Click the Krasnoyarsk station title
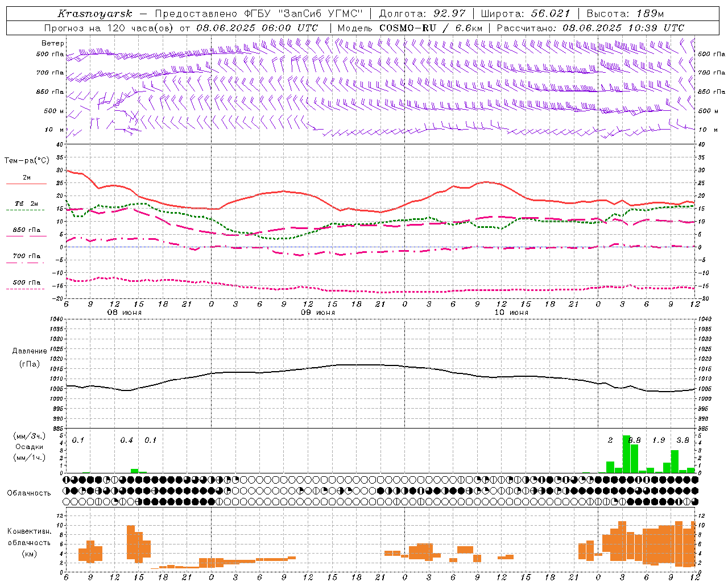Viewport: 728px width, 582px height. 95,14
